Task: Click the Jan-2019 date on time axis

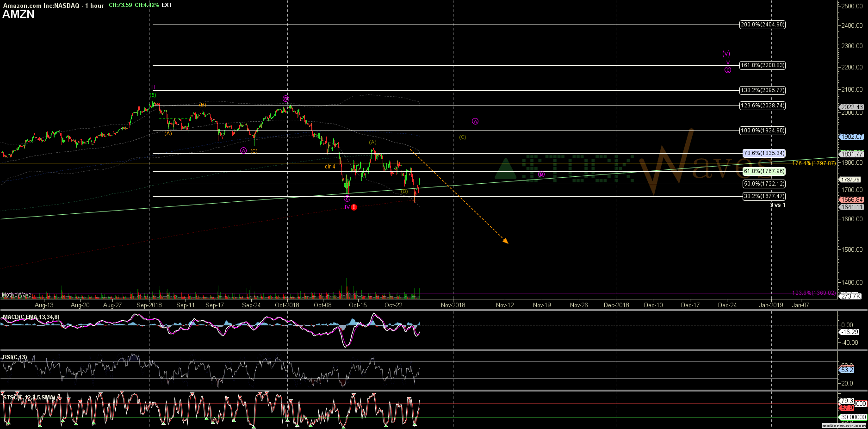Action: tap(771, 305)
